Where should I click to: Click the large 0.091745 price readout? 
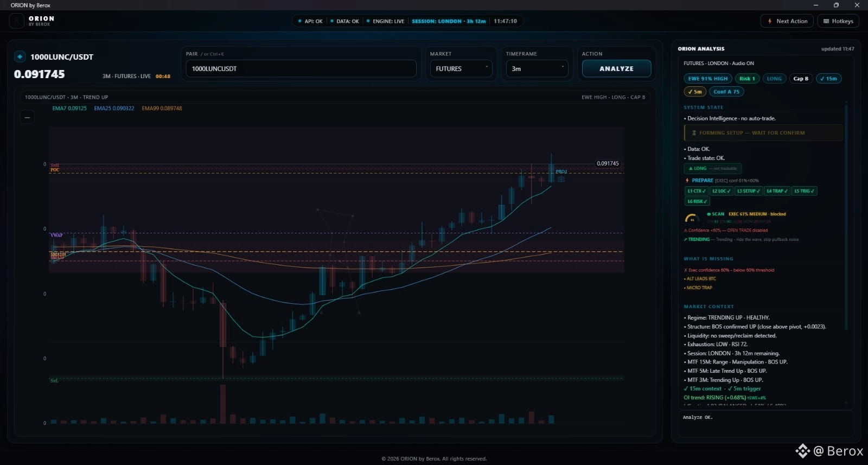click(39, 74)
